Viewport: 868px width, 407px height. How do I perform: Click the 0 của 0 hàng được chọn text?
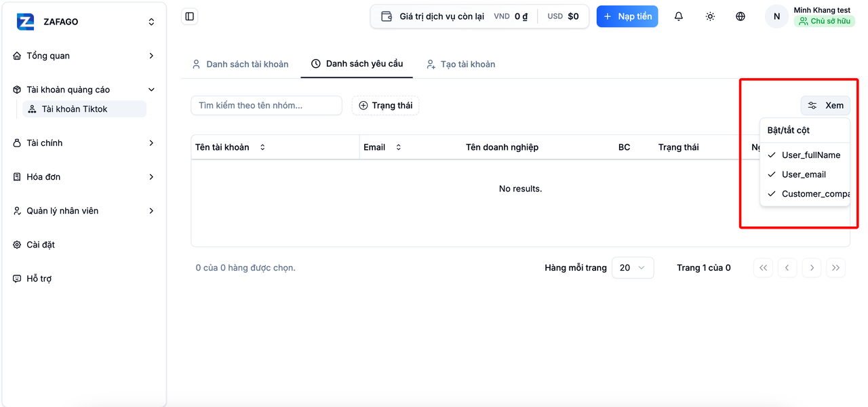[245, 268]
